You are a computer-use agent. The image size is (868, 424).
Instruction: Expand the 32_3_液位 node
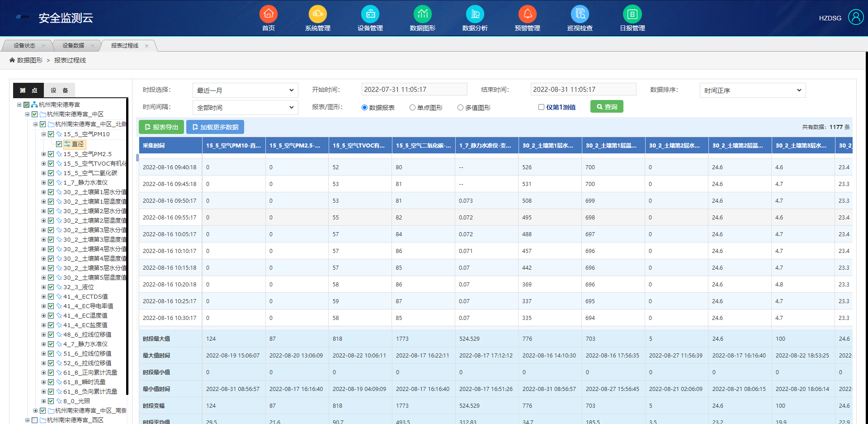[44, 287]
